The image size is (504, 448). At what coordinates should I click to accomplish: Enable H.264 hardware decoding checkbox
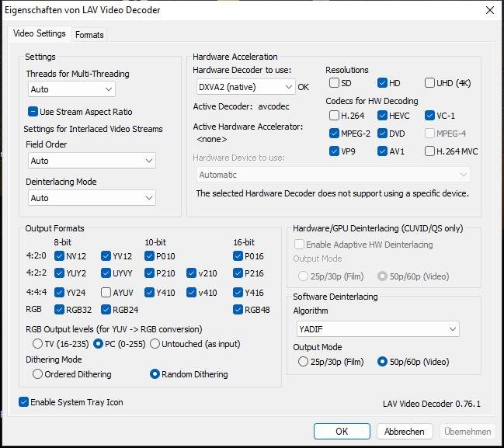(x=335, y=116)
